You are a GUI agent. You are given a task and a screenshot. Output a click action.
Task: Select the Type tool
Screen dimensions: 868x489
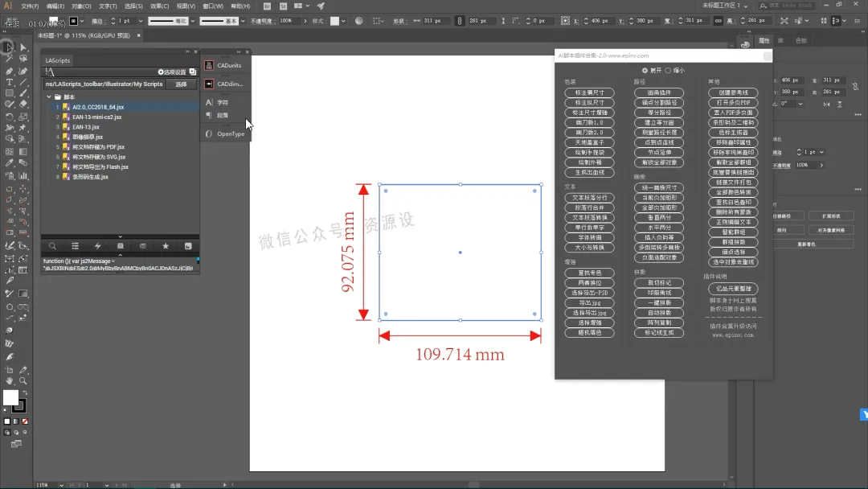10,82
